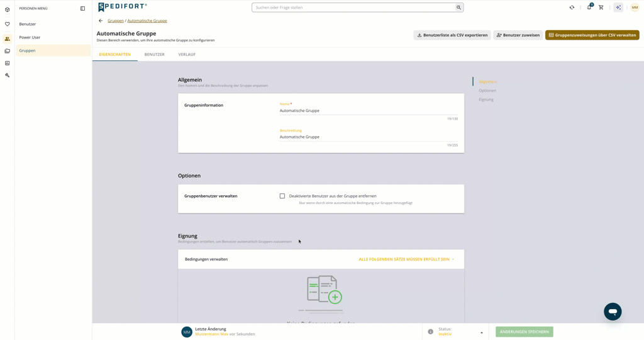The image size is (644, 340).
Task: Jump to Optionen in the section navigation
Action: 487,91
